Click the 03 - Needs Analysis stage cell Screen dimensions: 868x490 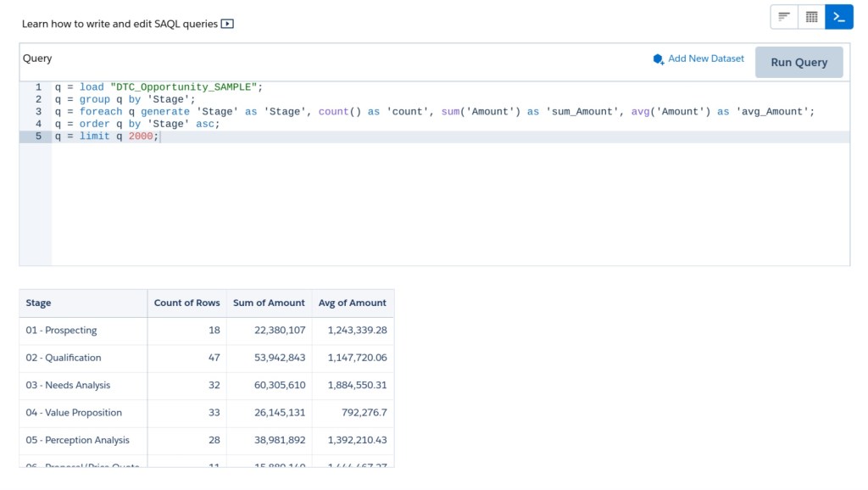[68, 386]
